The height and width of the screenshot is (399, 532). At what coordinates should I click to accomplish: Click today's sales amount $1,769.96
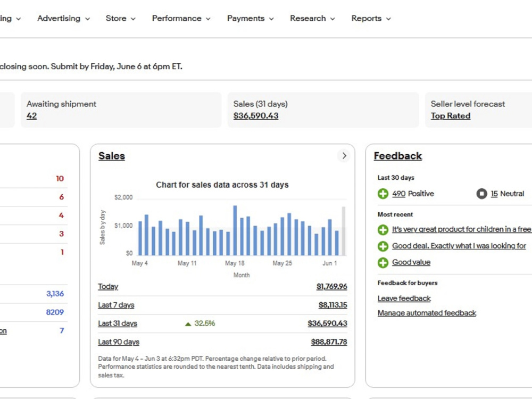(331, 287)
